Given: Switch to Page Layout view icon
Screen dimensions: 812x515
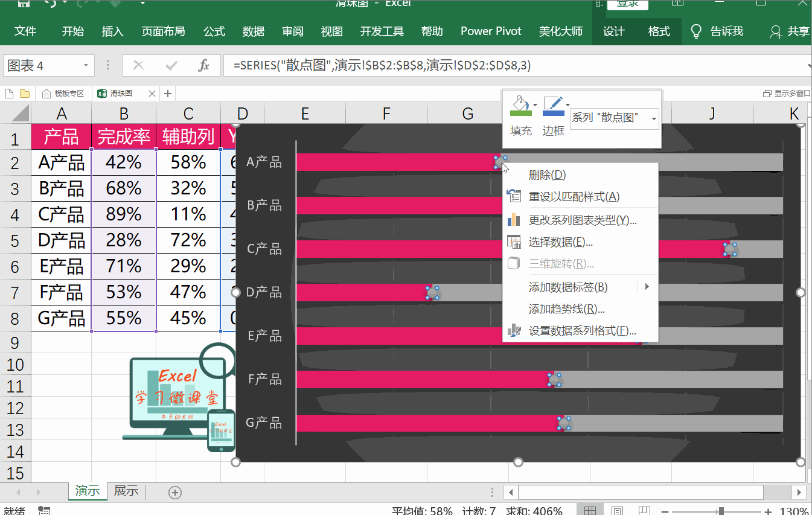Looking at the screenshot, I should click(x=618, y=511).
